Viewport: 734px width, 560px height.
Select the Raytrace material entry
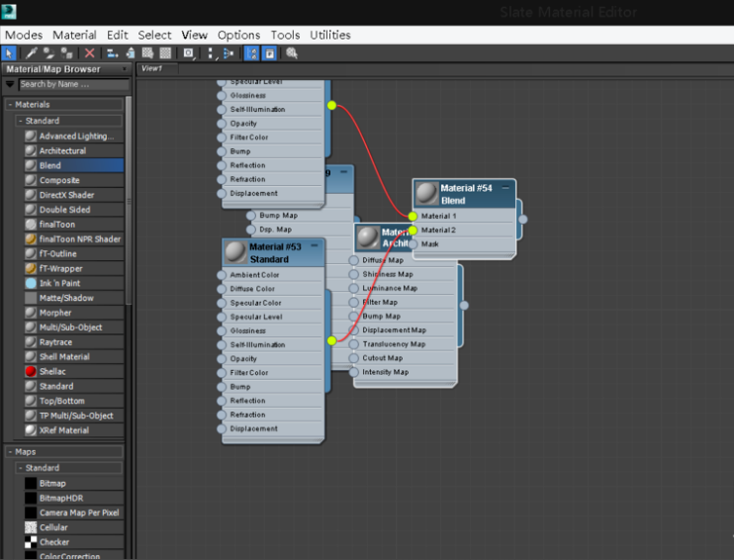(x=74, y=342)
